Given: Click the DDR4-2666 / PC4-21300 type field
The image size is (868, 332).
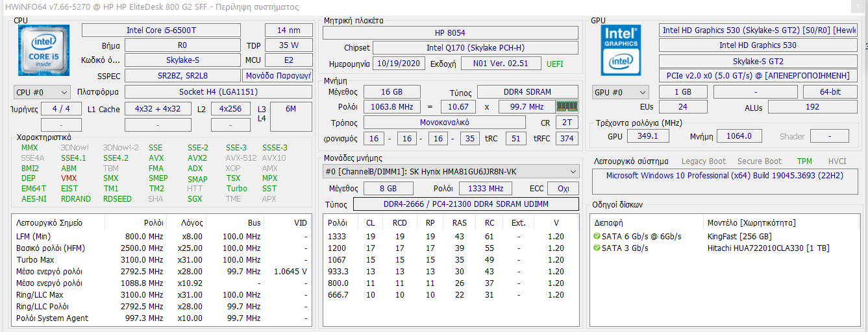Looking at the screenshot, I should pos(465,205).
